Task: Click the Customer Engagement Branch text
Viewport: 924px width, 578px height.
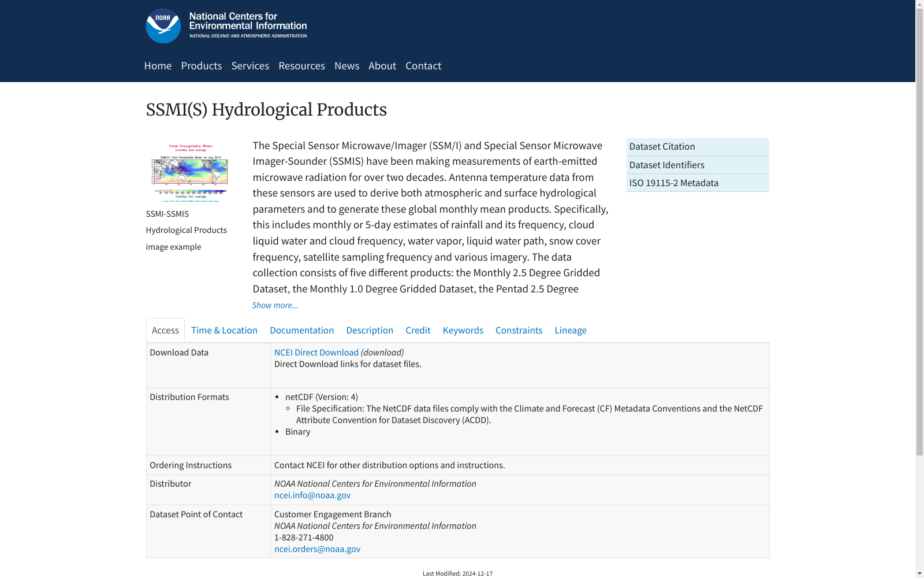Action: 333,514
